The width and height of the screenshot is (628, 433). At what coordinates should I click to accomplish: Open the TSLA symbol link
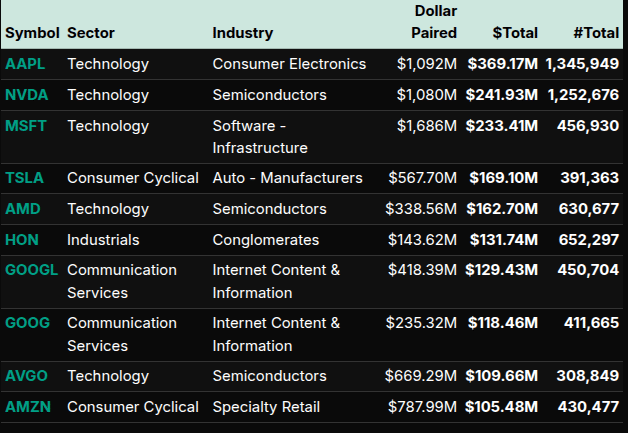(x=24, y=178)
